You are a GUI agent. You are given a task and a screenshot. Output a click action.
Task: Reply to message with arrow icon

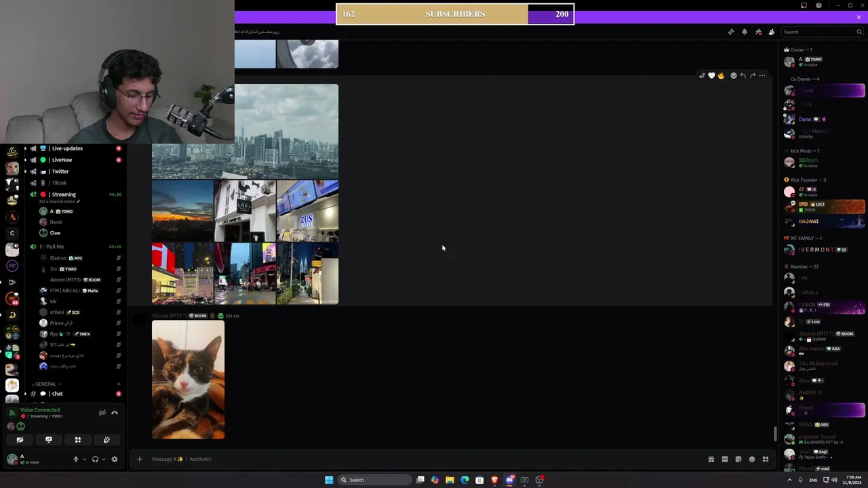(743, 76)
